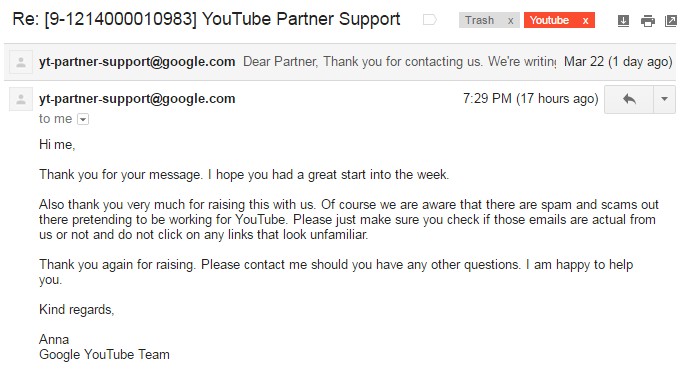Image resolution: width=683 pixels, height=371 pixels.
Task: Click the importance marker next to subject
Action: (429, 20)
